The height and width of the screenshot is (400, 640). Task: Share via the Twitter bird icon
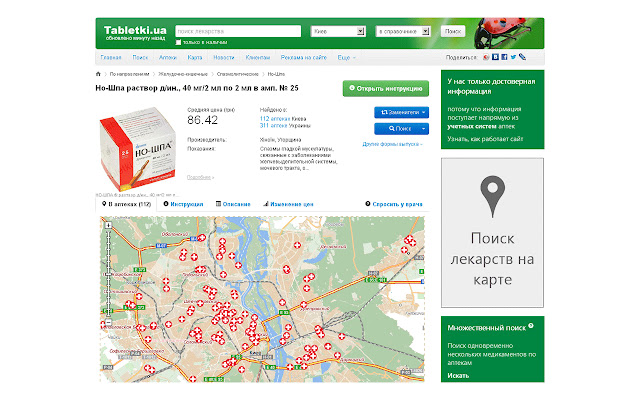(513, 57)
